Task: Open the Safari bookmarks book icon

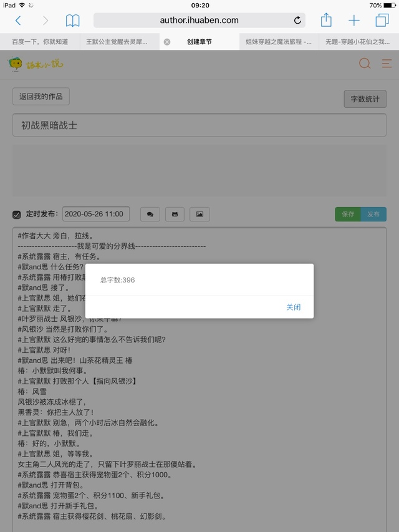Action: pos(73,21)
